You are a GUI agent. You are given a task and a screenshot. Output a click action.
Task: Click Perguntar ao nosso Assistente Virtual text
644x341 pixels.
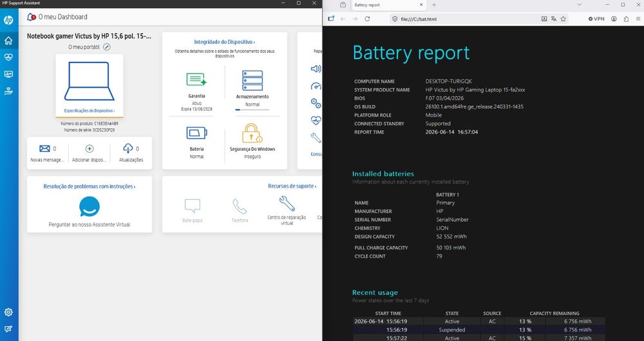(89, 224)
